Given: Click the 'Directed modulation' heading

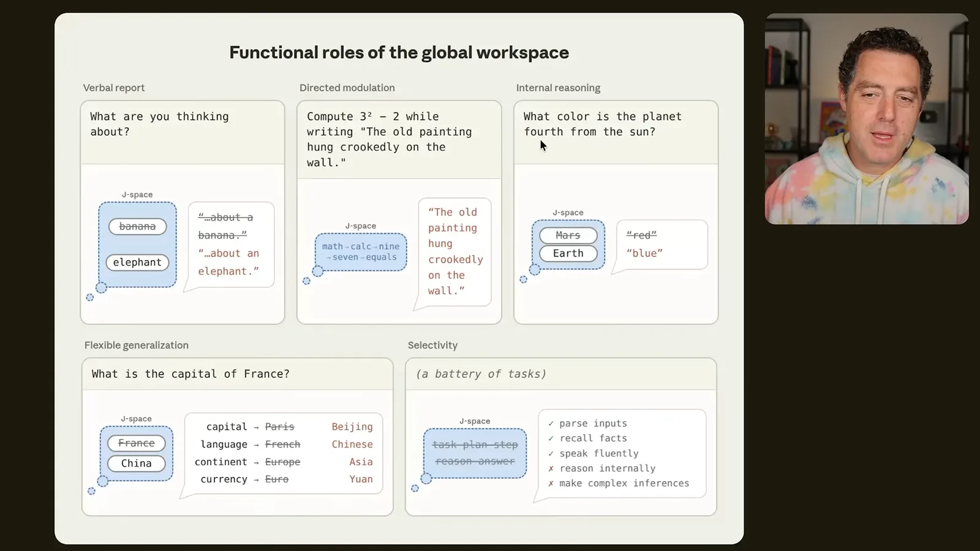Looking at the screenshot, I should coord(347,88).
